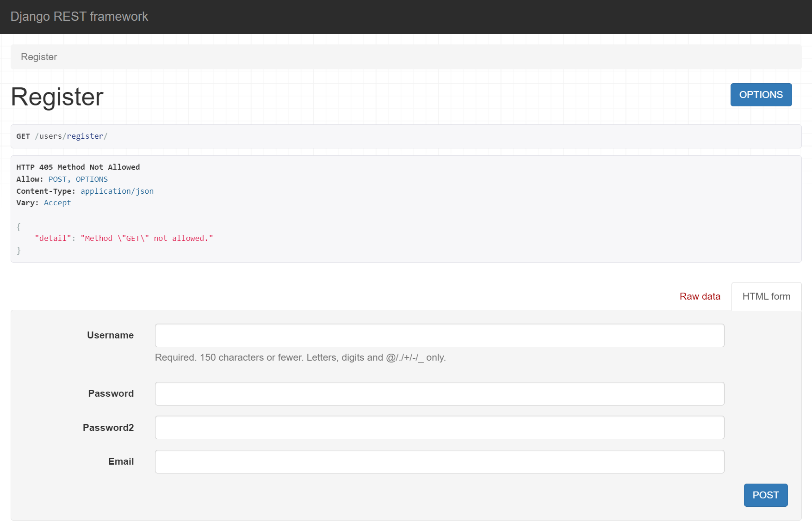Follow the register link in the request URL

[85, 136]
